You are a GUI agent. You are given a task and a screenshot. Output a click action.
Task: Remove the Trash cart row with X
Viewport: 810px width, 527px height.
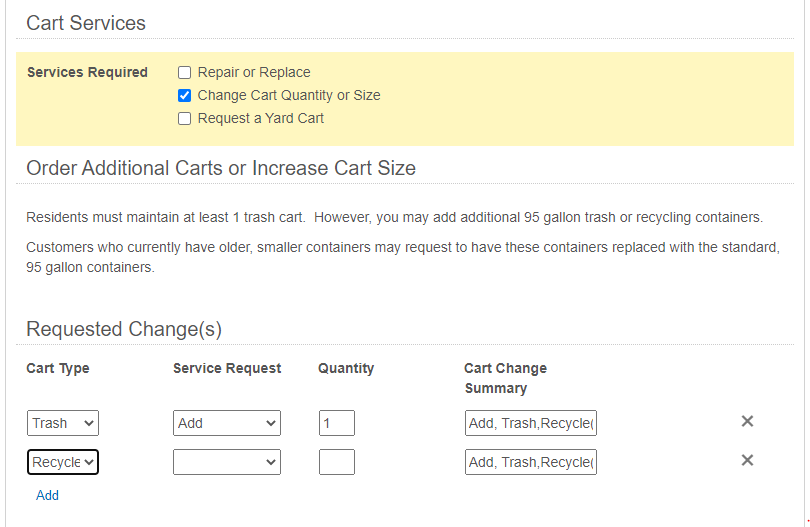(x=747, y=422)
